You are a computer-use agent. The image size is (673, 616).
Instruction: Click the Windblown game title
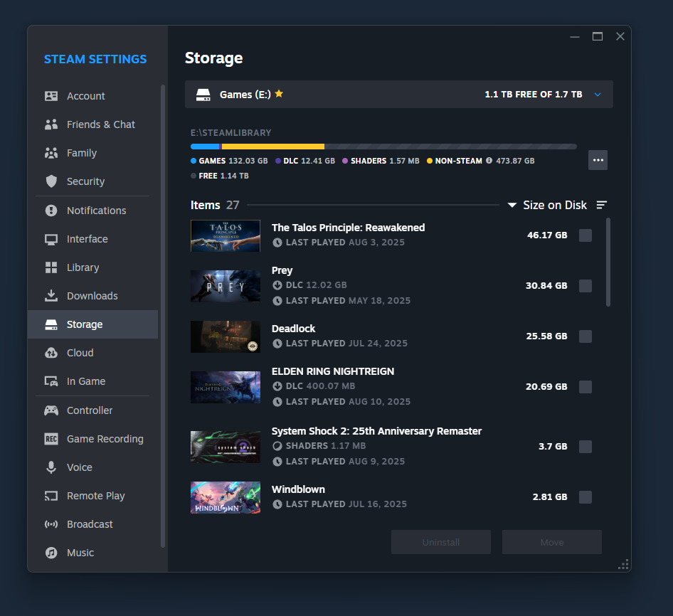(298, 489)
